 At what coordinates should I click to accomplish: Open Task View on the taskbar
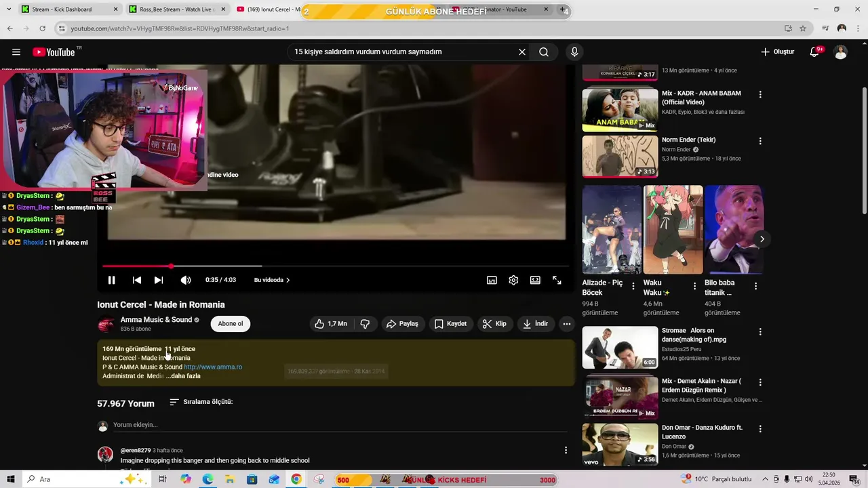point(163,479)
